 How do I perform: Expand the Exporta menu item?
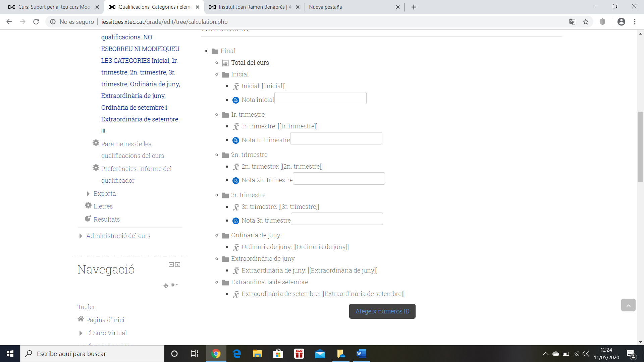click(x=88, y=194)
